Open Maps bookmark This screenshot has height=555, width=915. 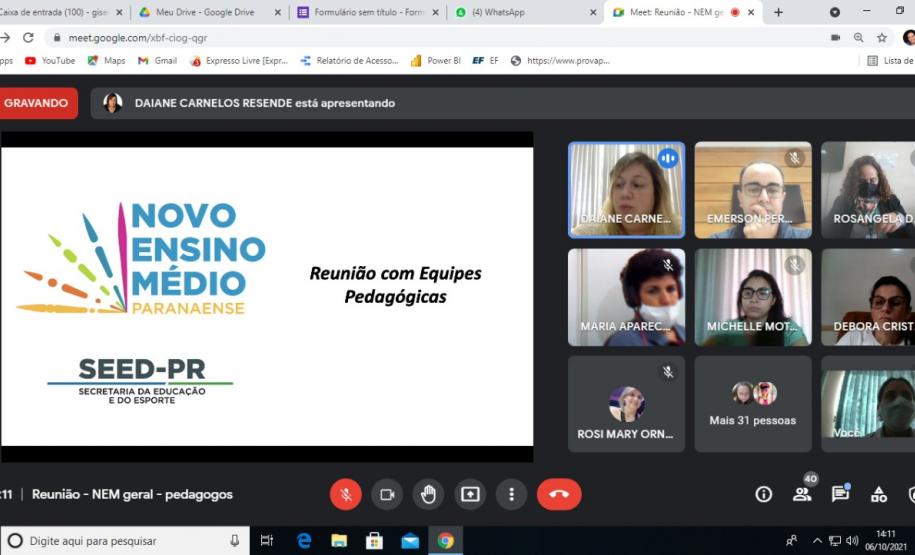coord(106,61)
